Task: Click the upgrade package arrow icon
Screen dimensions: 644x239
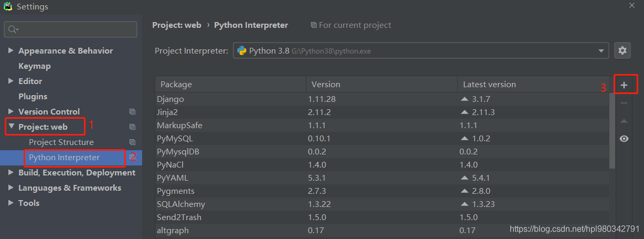Action: point(624,121)
